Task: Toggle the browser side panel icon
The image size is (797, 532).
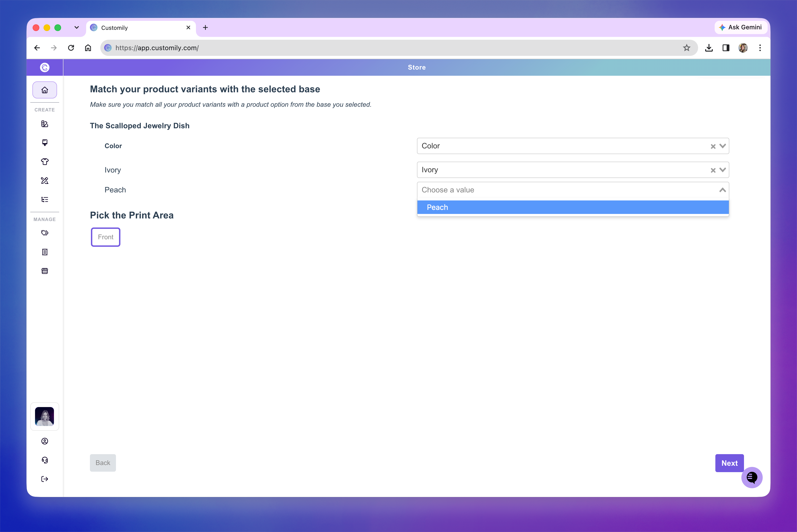Action: pos(726,48)
